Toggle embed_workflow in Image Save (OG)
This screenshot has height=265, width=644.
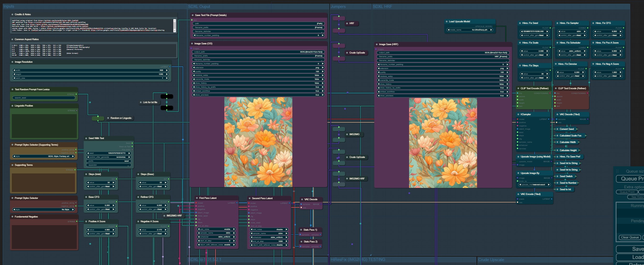point(259,91)
